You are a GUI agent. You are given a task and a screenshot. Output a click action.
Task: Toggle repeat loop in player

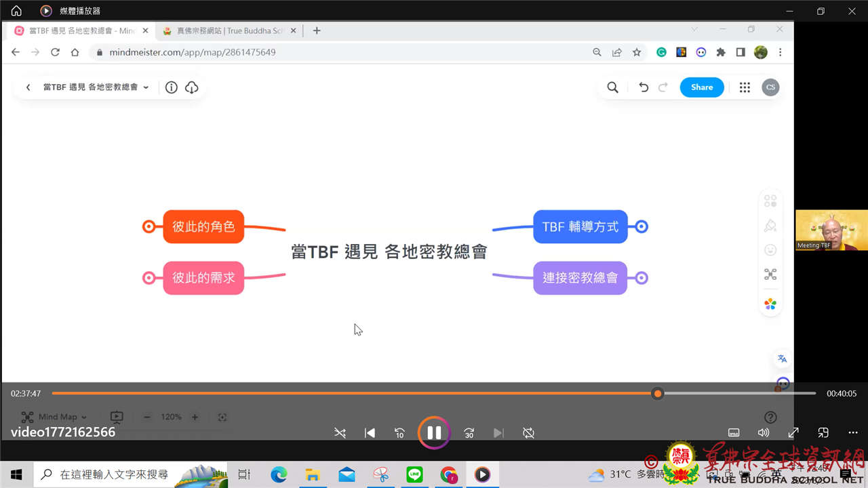point(529,433)
